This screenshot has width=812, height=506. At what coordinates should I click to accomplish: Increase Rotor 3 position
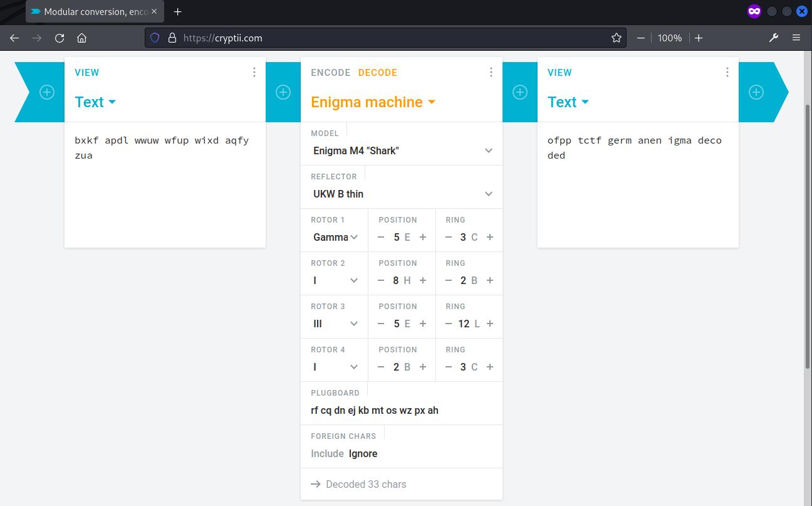pos(423,324)
